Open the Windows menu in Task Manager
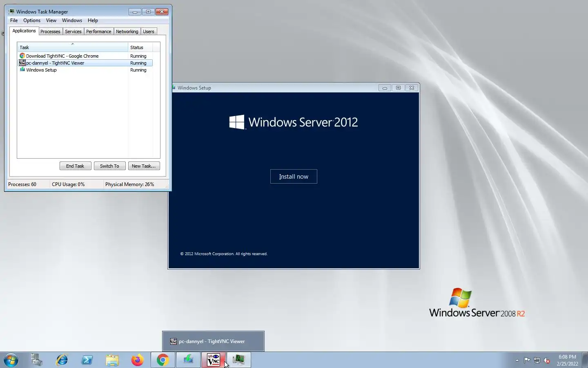This screenshot has width=588, height=368. coord(72,20)
